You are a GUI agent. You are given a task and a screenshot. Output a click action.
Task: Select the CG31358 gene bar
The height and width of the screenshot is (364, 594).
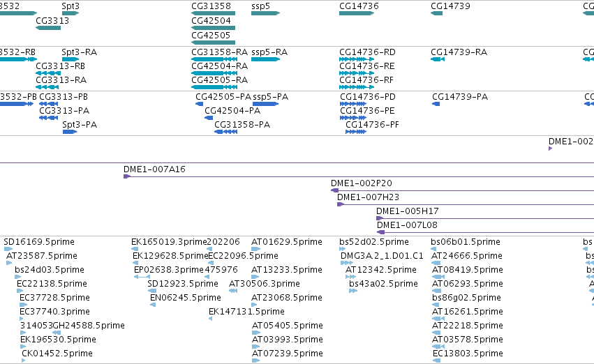click(214, 13)
